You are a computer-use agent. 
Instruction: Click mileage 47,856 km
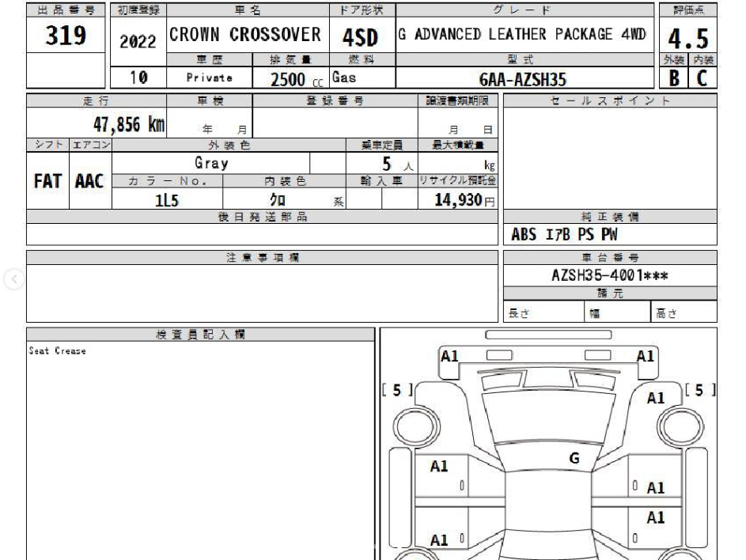(129, 125)
